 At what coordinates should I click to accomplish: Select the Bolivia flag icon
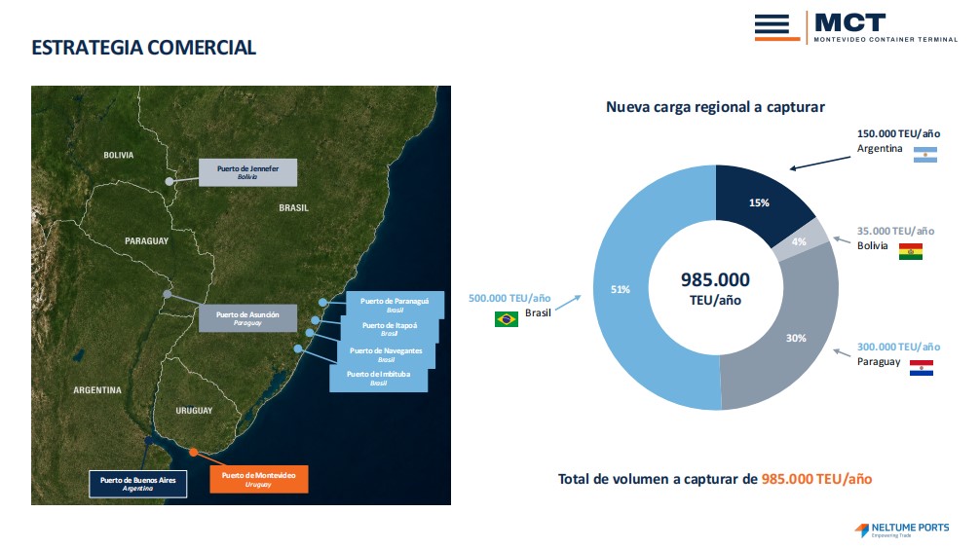pyautogui.click(x=911, y=252)
